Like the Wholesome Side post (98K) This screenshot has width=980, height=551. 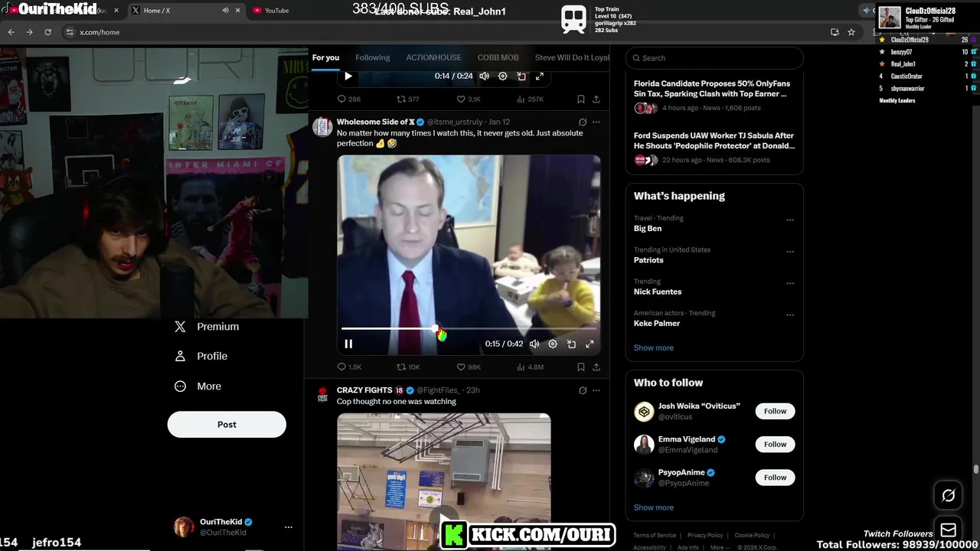point(469,367)
